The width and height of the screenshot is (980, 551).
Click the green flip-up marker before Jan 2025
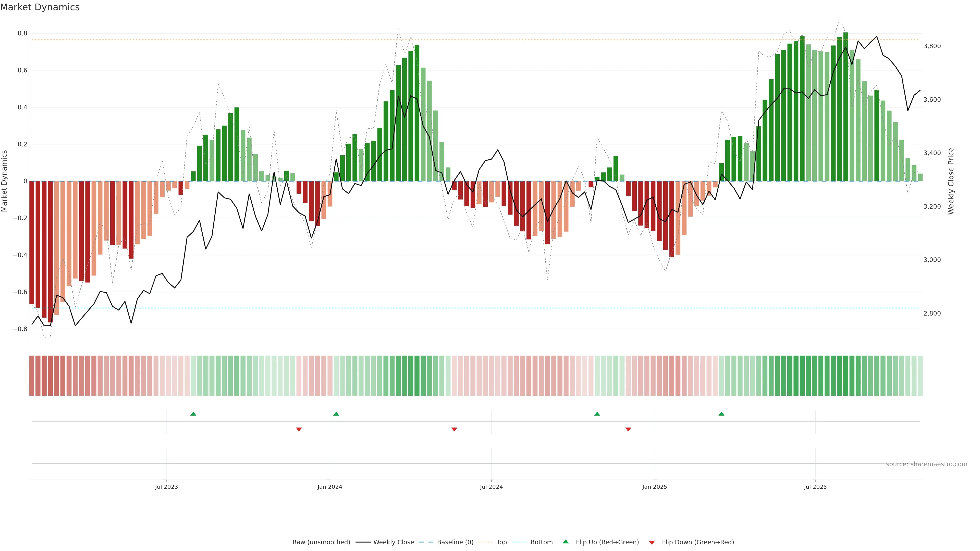[x=597, y=414]
